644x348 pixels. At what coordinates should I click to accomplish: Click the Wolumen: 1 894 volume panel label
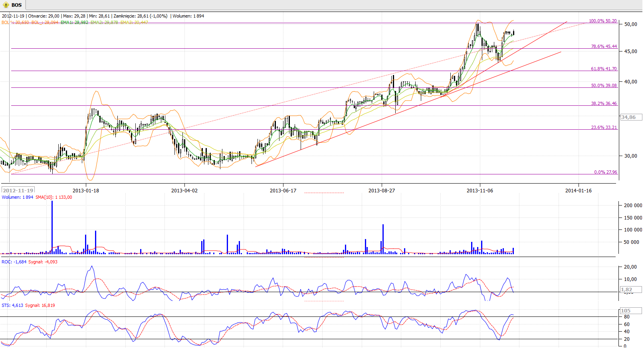point(18,197)
